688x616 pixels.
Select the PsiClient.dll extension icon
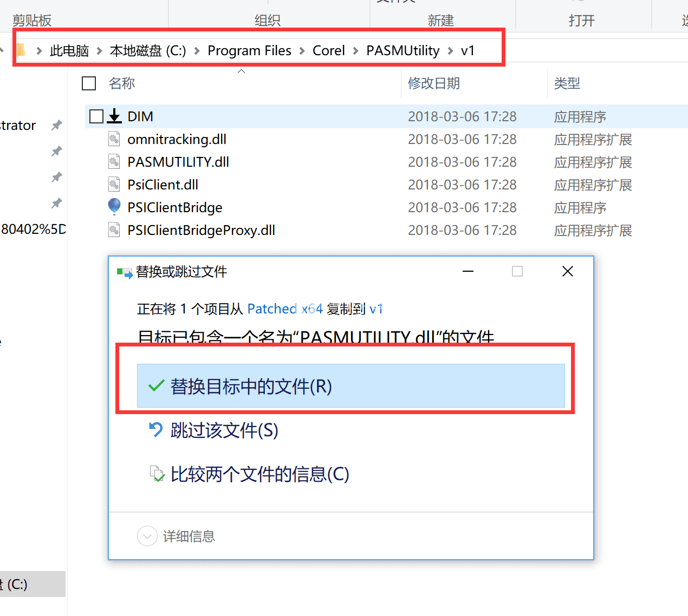(x=114, y=184)
